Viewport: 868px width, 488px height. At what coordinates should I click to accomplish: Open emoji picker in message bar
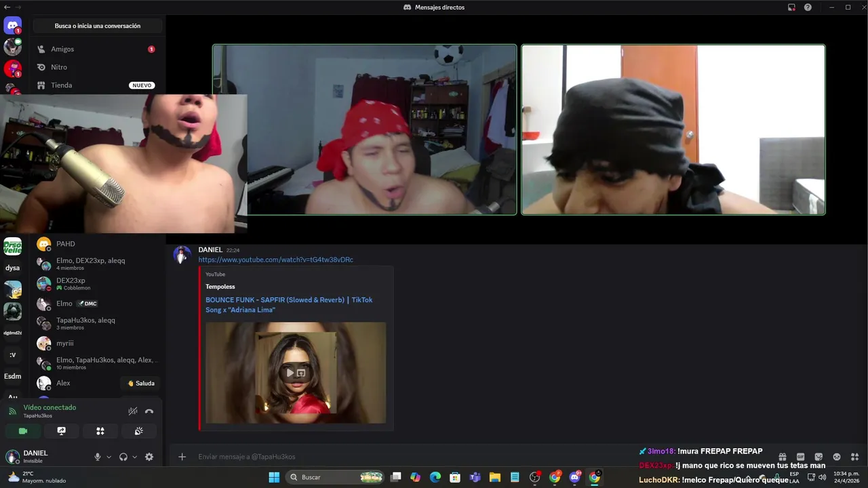pyautogui.click(x=837, y=457)
